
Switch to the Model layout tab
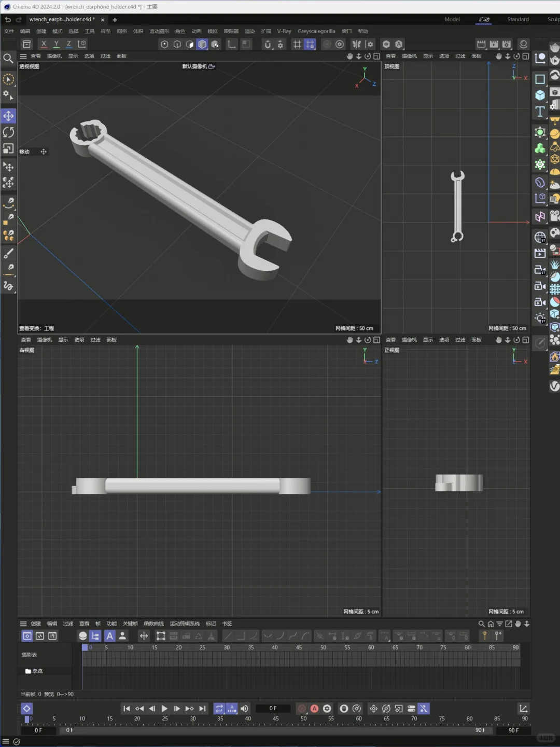[452, 19]
